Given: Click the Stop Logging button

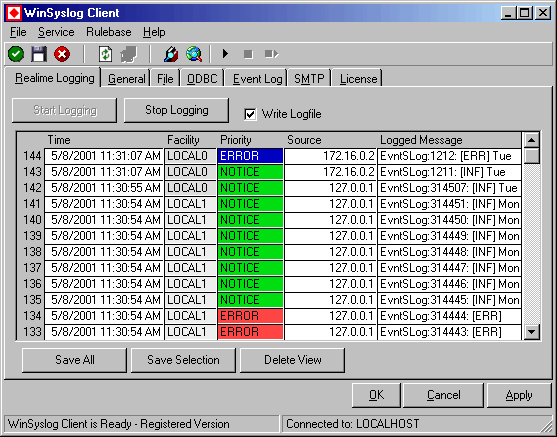Looking at the screenshot, I should 177,110.
